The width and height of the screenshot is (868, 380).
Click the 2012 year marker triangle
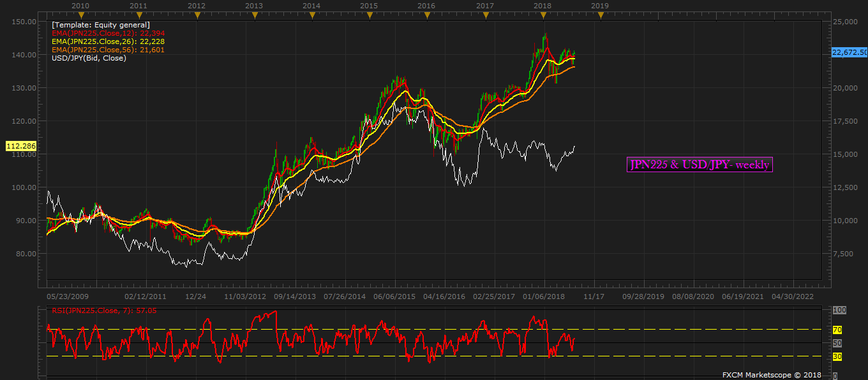click(x=197, y=14)
